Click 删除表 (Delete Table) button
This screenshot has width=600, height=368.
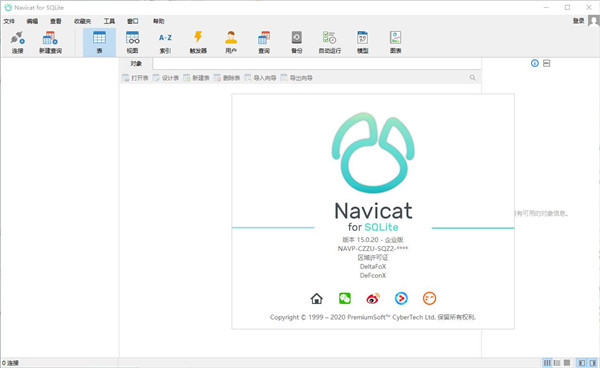227,78
